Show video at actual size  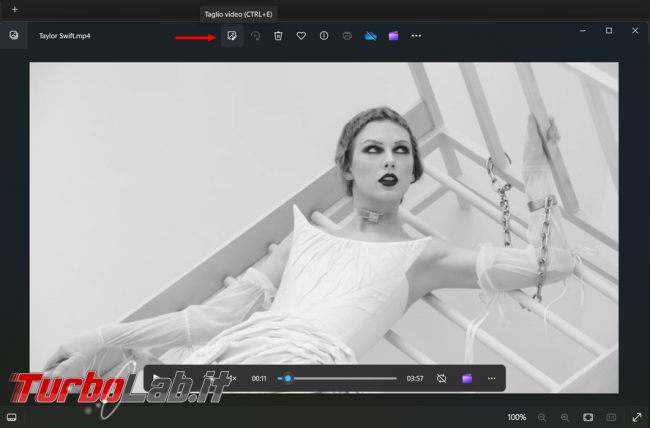tap(611, 417)
